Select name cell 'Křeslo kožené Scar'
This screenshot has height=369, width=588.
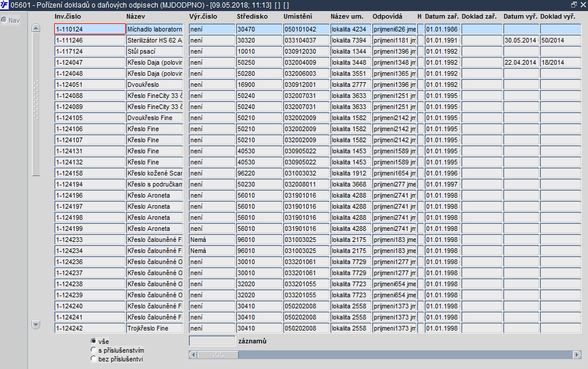(154, 173)
